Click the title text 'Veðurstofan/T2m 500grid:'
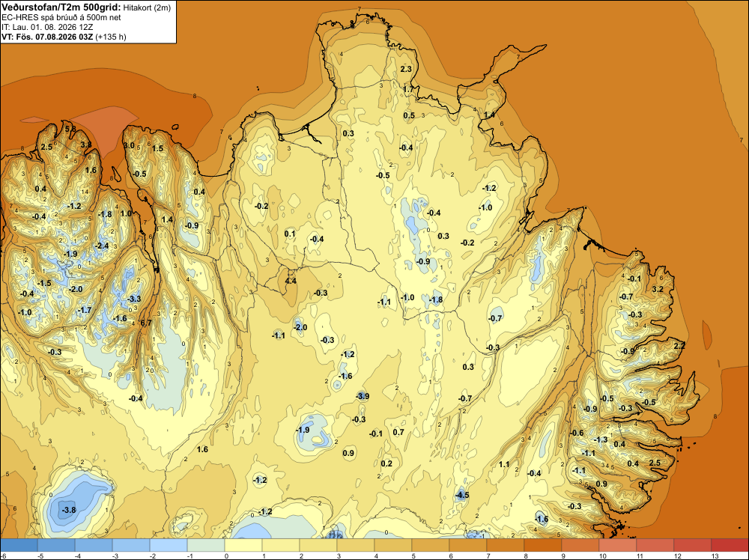The height and width of the screenshot is (560, 749). (x=61, y=7)
